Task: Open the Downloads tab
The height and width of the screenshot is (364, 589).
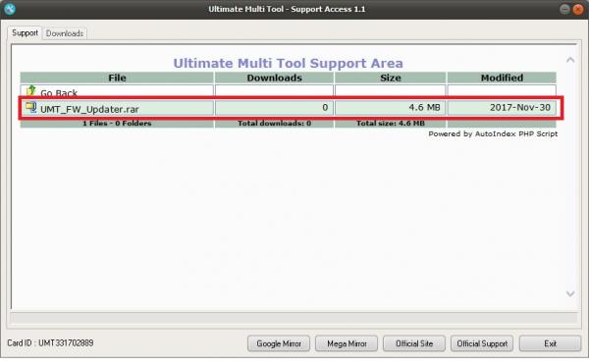Action: tap(65, 33)
